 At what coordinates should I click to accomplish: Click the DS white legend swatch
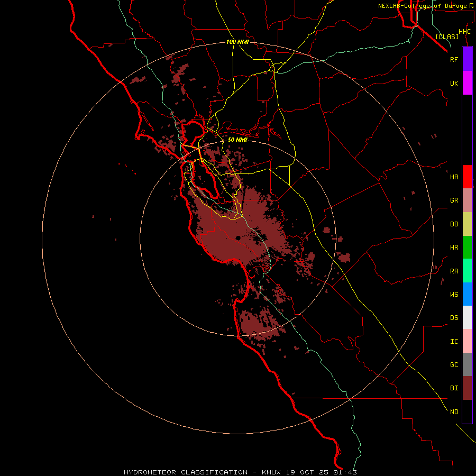tap(467, 317)
